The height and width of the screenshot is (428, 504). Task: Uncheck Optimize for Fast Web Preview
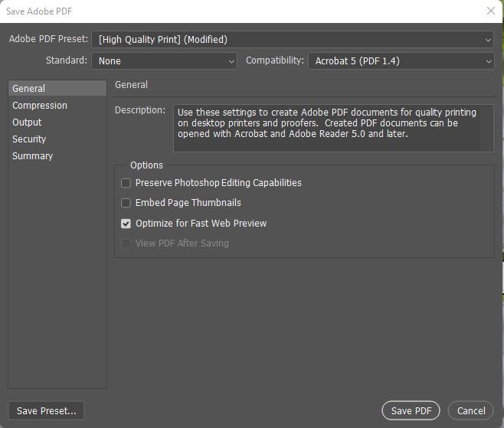[126, 224]
